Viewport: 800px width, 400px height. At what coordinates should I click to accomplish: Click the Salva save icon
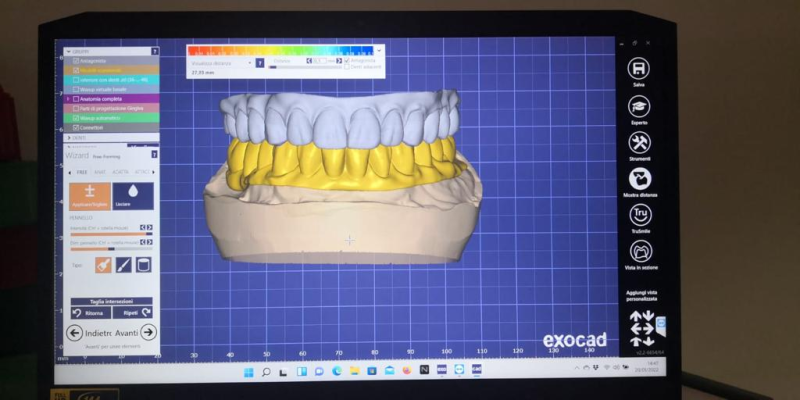(638, 67)
